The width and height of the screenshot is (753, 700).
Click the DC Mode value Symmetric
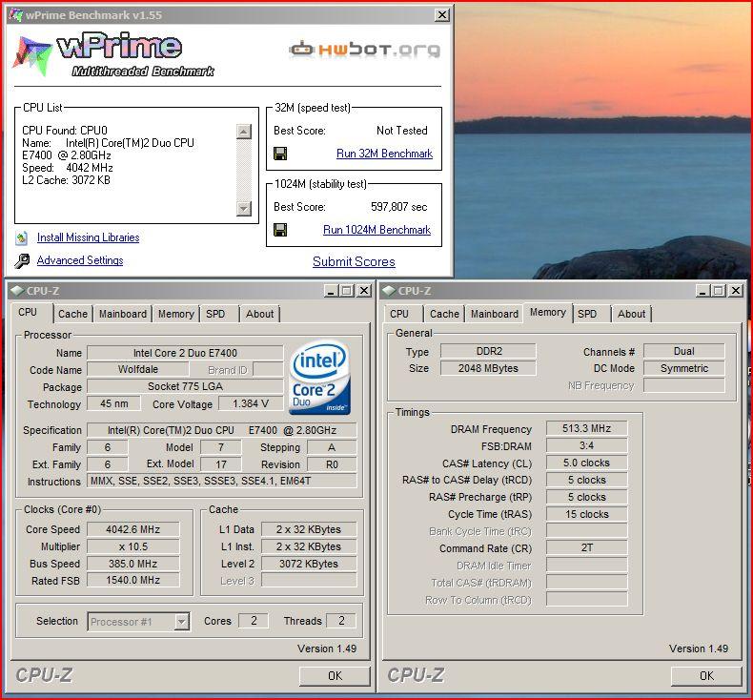[x=683, y=368]
